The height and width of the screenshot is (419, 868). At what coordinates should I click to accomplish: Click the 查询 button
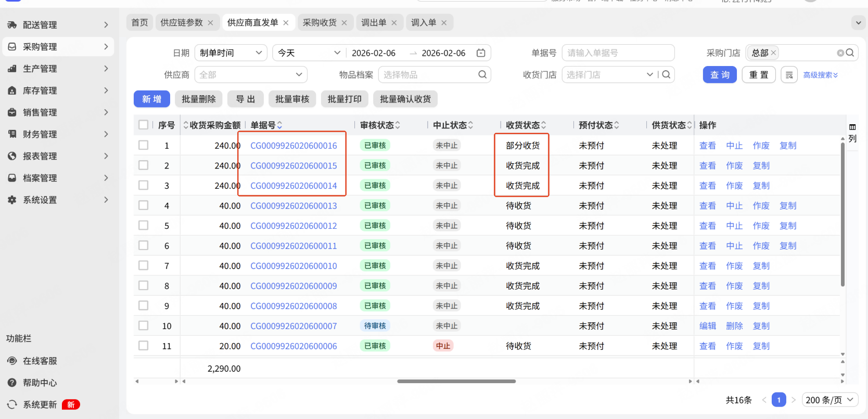click(x=720, y=75)
